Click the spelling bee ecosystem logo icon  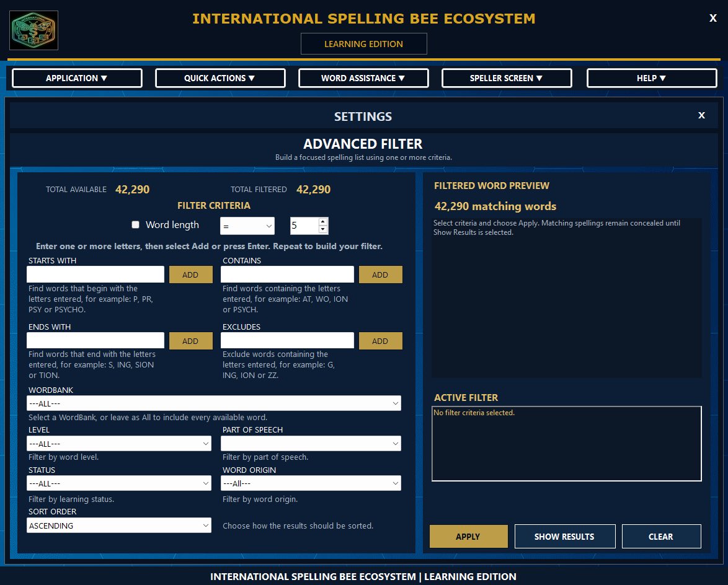34,30
